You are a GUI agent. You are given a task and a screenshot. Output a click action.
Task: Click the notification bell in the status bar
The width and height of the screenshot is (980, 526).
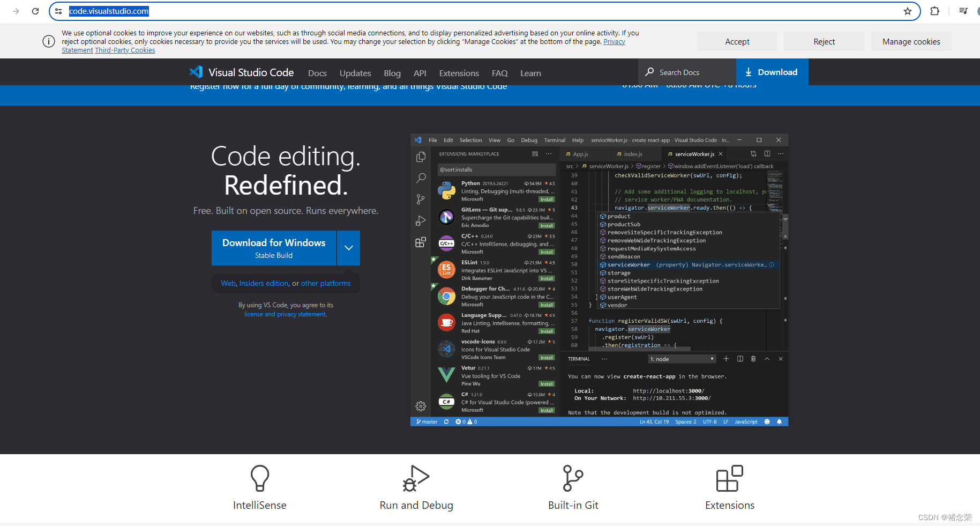(x=779, y=422)
